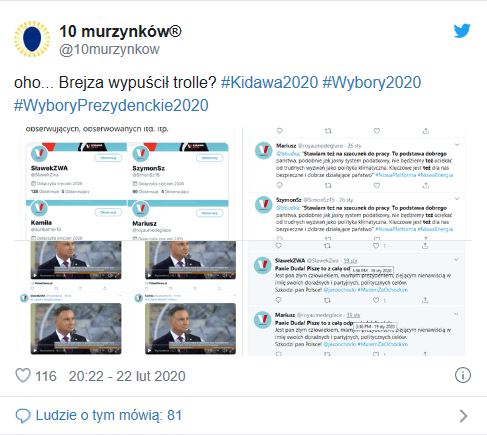Viewport: 487px width, 435px height.
Task: Click the 116 likes count
Action: pyautogui.click(x=46, y=376)
